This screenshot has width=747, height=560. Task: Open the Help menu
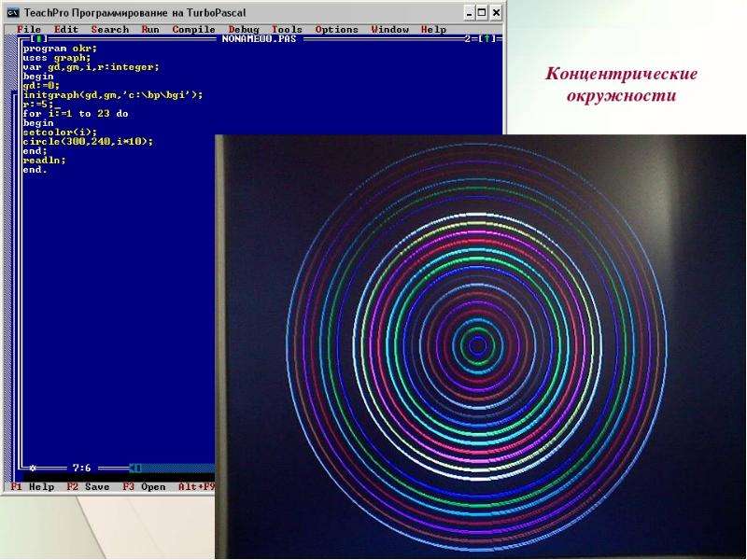coord(433,30)
